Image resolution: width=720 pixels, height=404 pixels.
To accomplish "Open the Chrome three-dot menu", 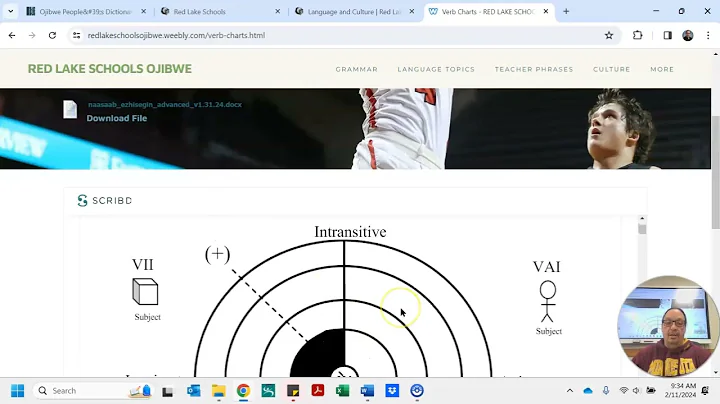I will [708, 35].
